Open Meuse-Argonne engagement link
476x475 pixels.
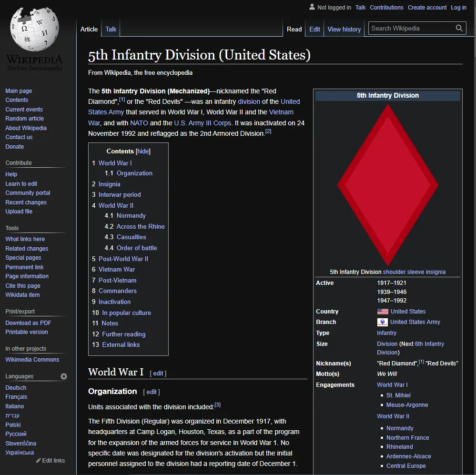(407, 404)
